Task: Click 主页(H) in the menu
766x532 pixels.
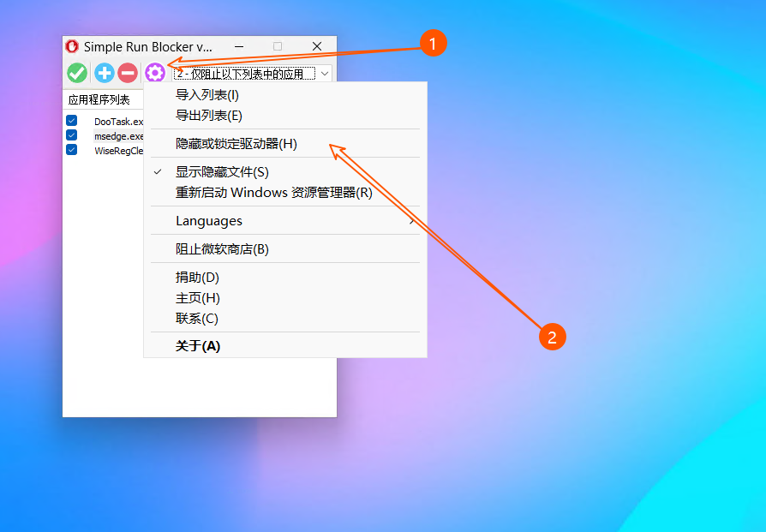Action: tap(285, 298)
